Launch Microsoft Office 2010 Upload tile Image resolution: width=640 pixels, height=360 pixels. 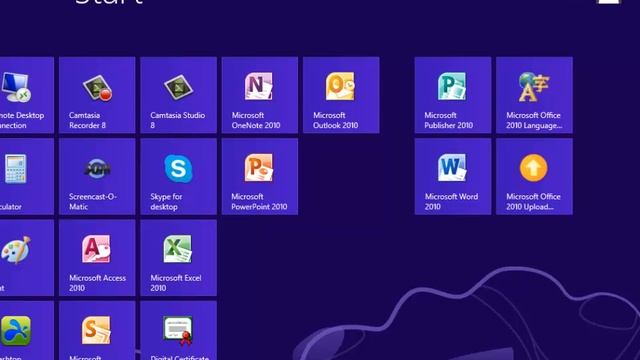click(x=534, y=176)
